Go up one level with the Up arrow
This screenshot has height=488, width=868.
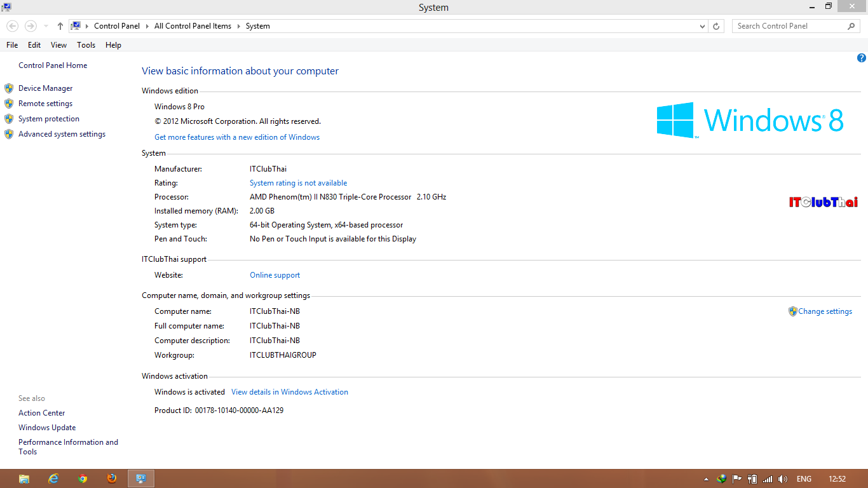click(60, 26)
